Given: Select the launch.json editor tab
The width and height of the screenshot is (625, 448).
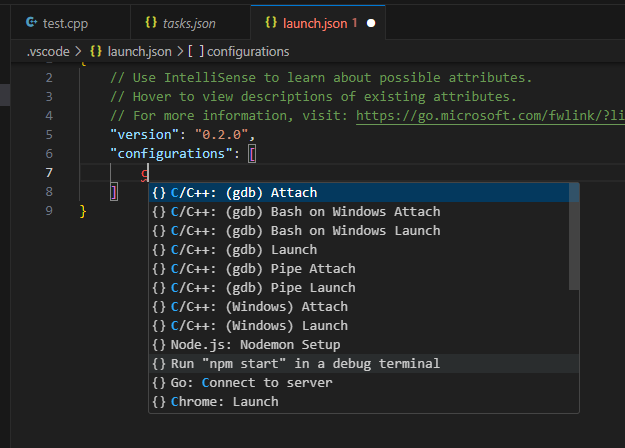Looking at the screenshot, I should pos(308,22).
